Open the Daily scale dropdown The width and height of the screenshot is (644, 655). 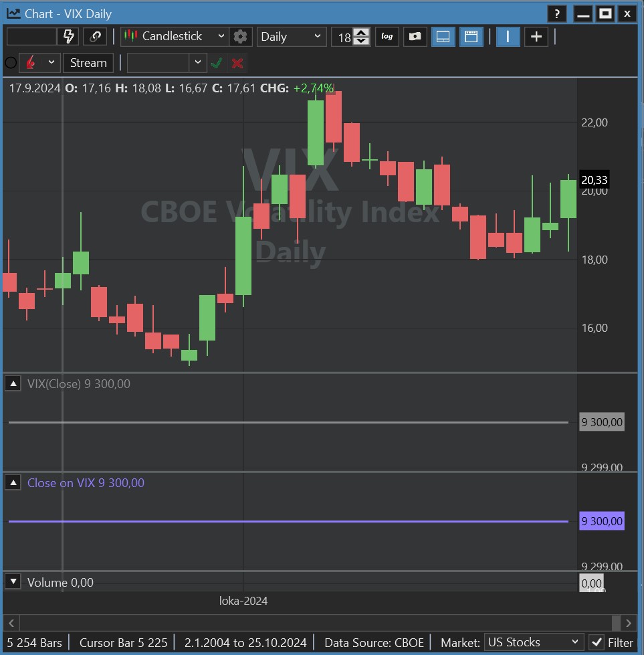pyautogui.click(x=291, y=37)
